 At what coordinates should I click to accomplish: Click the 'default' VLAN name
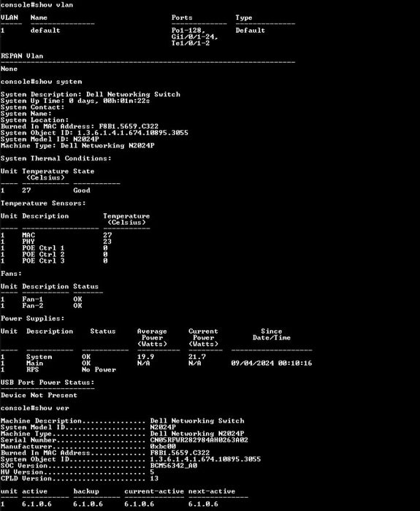(45, 31)
